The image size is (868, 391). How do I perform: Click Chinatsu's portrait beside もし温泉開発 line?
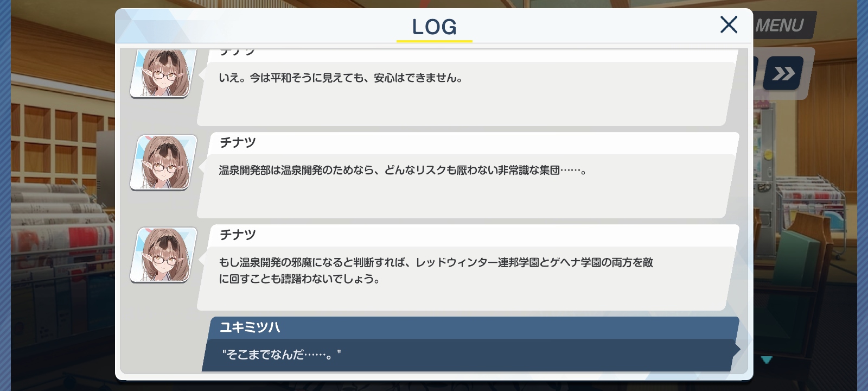[x=163, y=255]
